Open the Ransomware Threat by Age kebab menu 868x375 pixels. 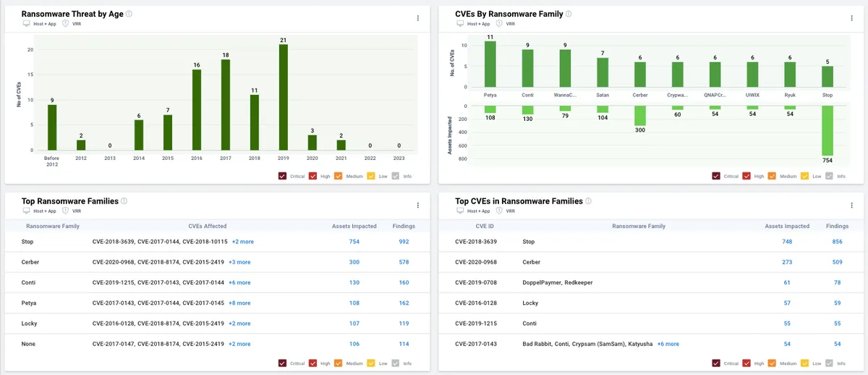tap(417, 19)
